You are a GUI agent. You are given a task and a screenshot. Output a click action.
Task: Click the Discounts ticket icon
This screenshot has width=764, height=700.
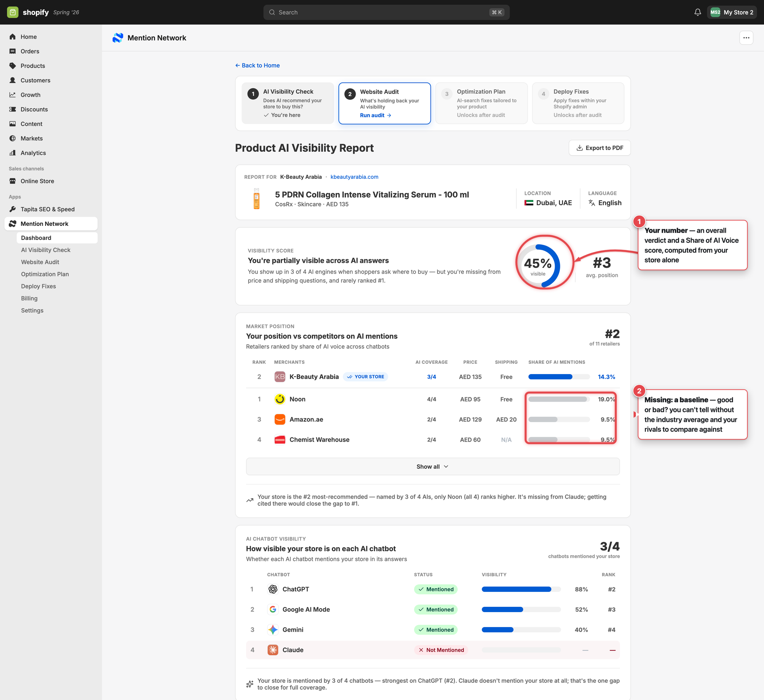(13, 109)
